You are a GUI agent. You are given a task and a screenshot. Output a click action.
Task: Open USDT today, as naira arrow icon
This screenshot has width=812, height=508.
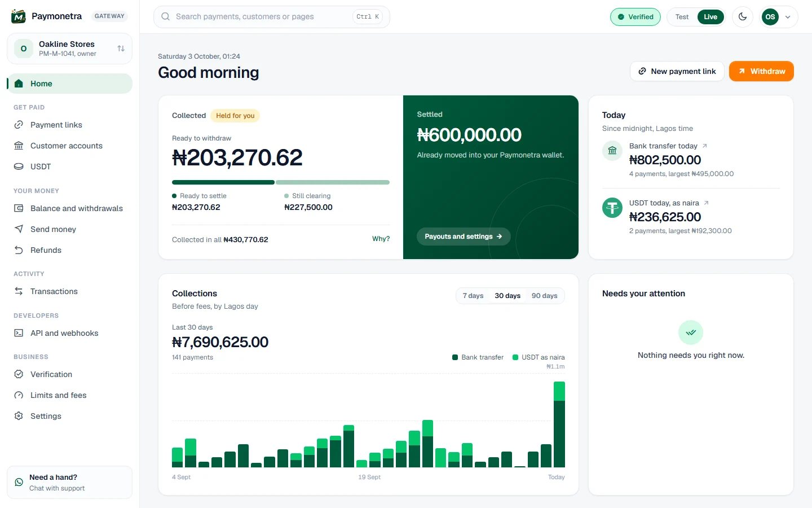pos(706,203)
